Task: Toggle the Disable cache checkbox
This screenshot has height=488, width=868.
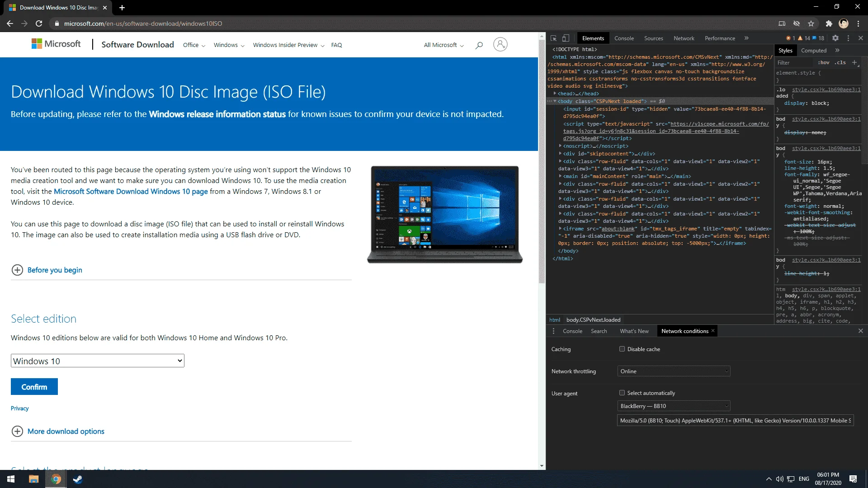Action: 622,349
